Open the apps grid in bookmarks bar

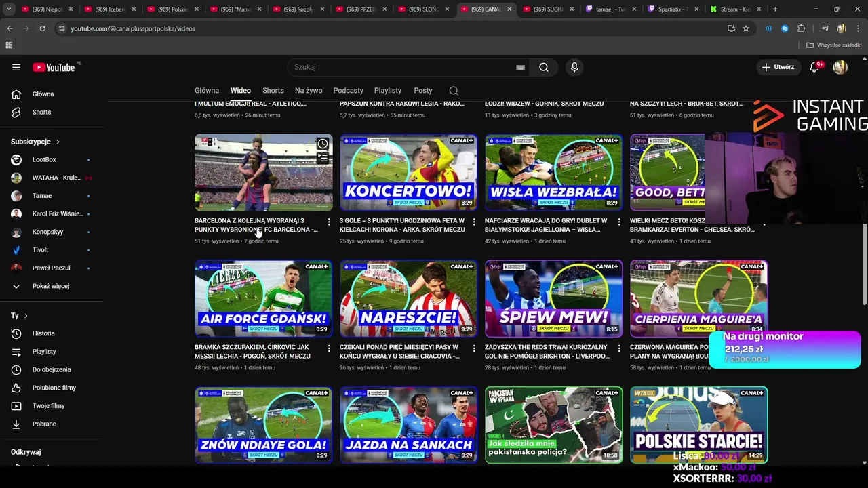tap(9, 45)
